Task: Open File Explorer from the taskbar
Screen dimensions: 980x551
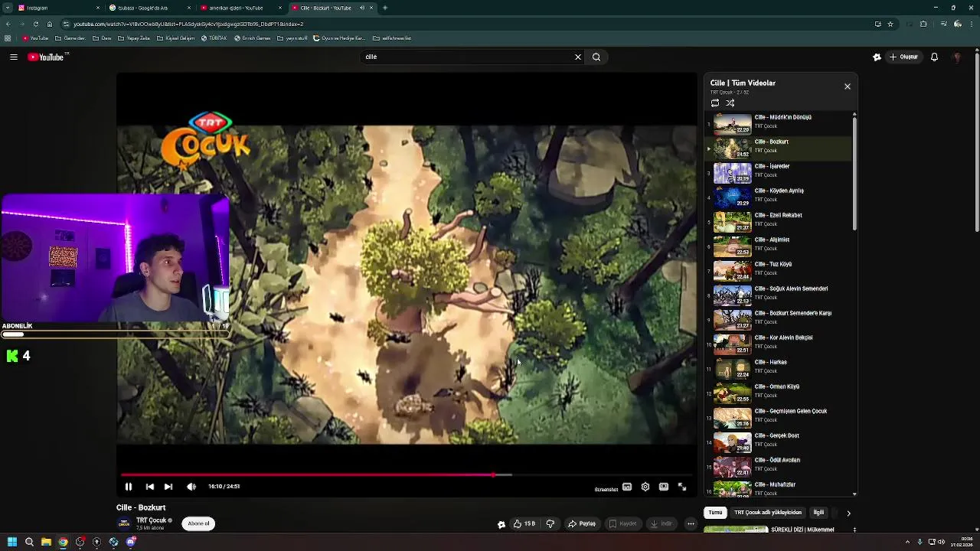Action: pos(46,542)
